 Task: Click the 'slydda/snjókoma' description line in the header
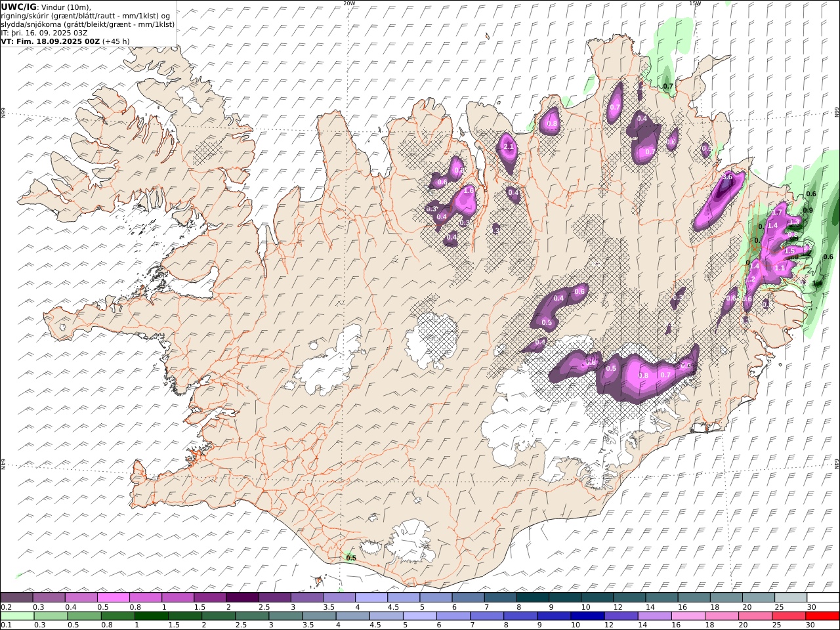(x=88, y=24)
